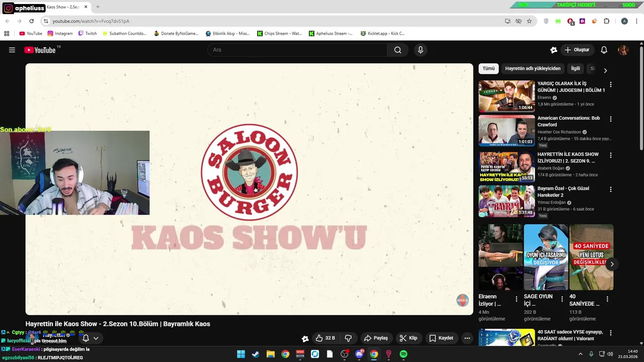Like the video showing 32 B
The width and height of the screenshot is (644, 362).
tap(325, 338)
